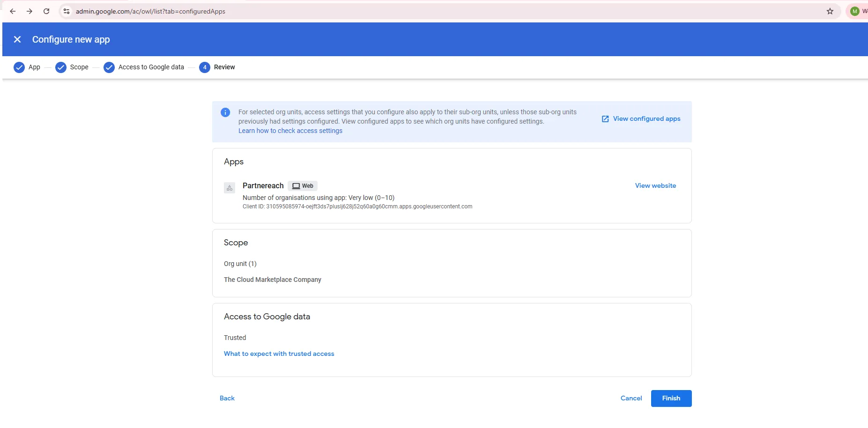868x428 pixels.
Task: Click the Partnereach app icon
Action: (230, 188)
